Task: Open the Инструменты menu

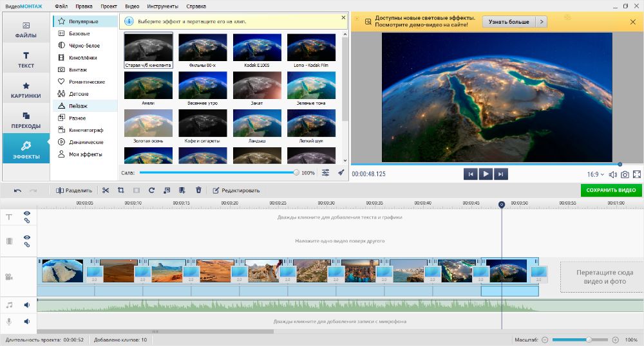Action: click(162, 6)
